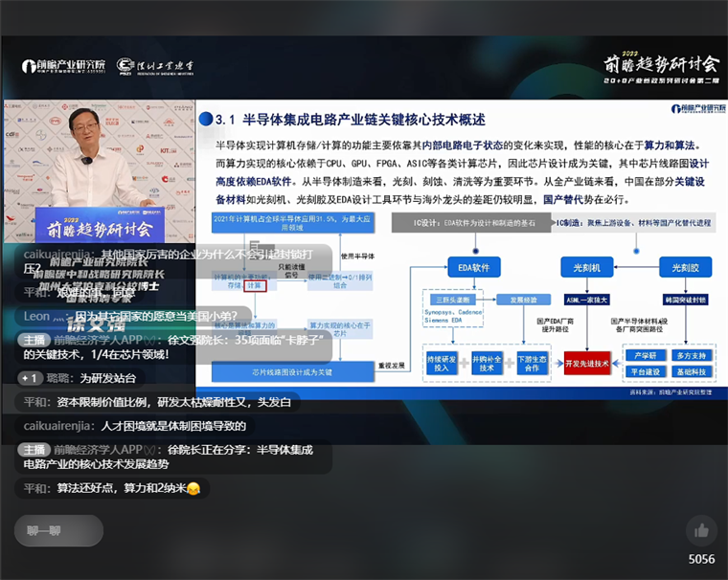Click the blue EDA软件 box in slide
Screen dimensions: 728x580
click(474, 269)
